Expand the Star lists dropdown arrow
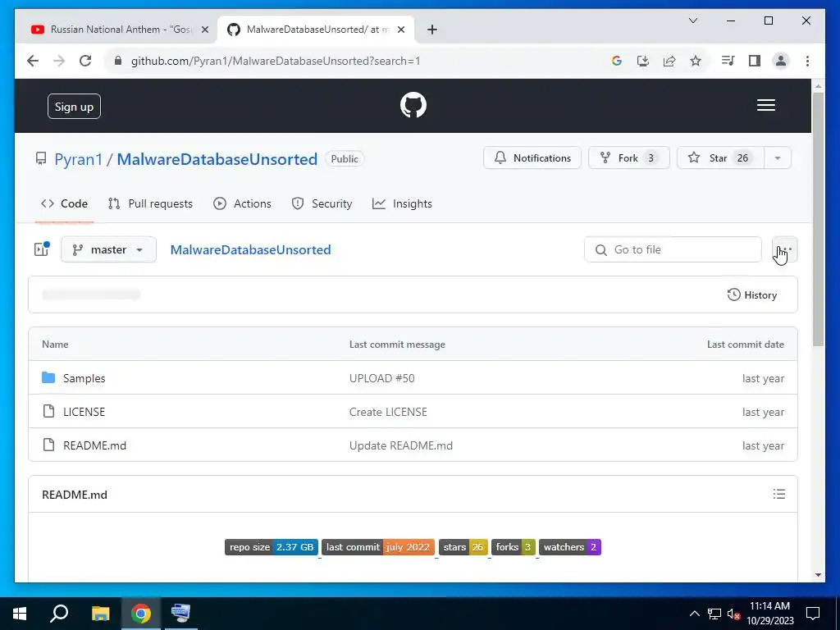 [x=778, y=158]
